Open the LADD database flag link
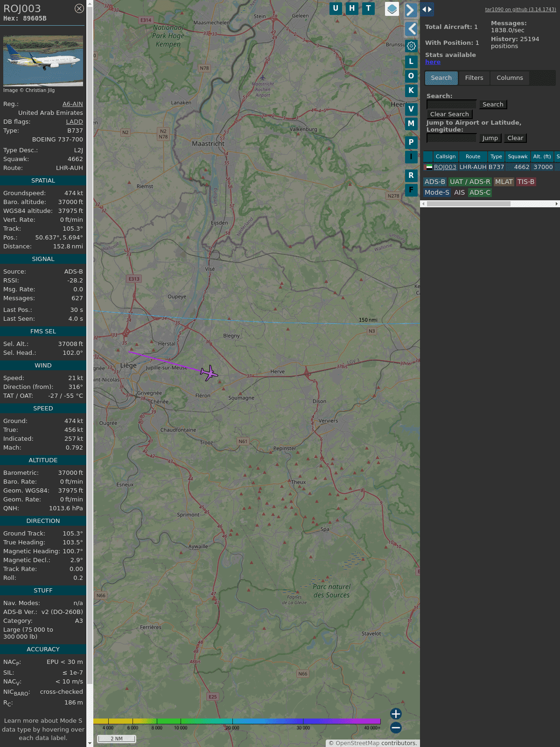 click(x=74, y=122)
